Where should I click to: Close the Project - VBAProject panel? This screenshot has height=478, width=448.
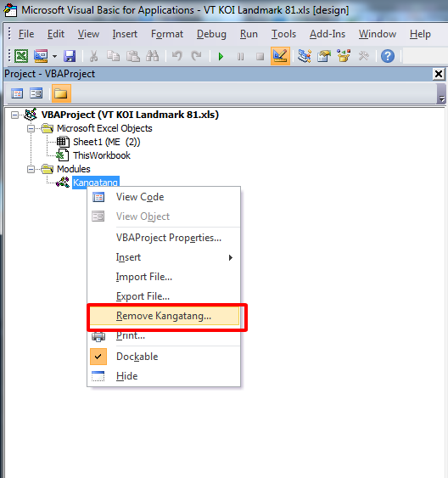click(x=439, y=74)
